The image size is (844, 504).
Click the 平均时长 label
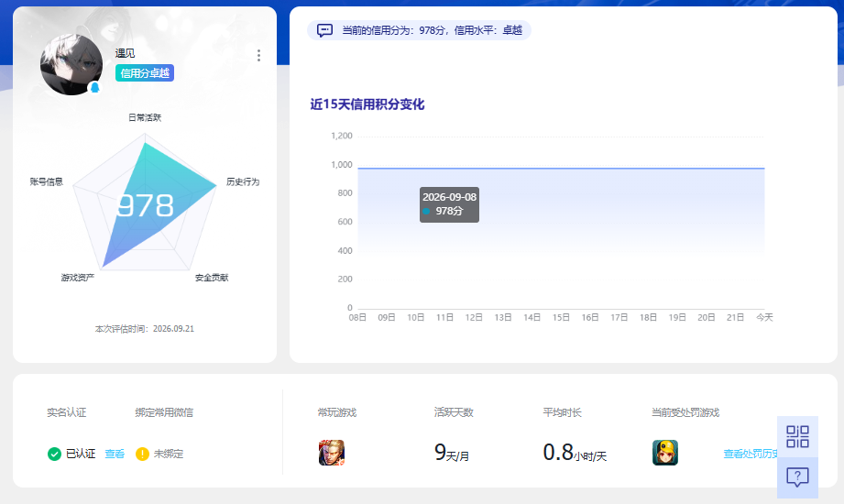tap(562, 412)
